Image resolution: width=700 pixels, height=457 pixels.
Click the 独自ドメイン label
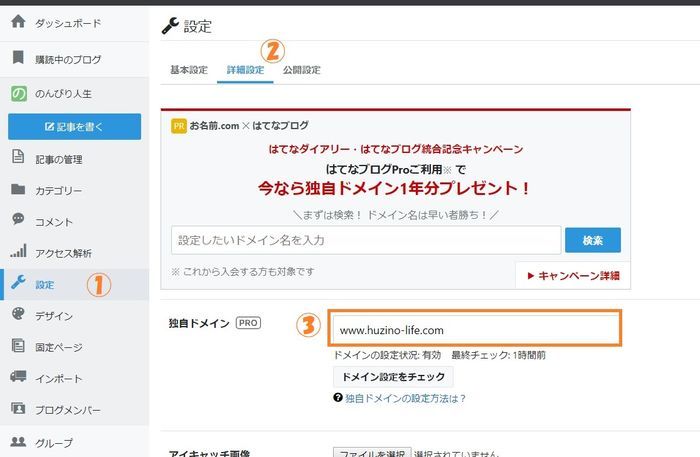199,323
